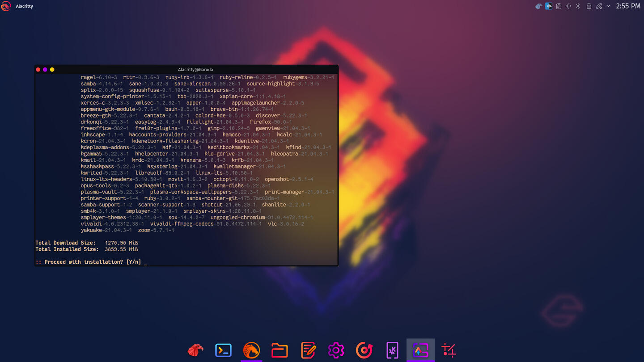Open the orange dragon browser dock icon
The height and width of the screenshot is (362, 644).
pyautogui.click(x=251, y=350)
